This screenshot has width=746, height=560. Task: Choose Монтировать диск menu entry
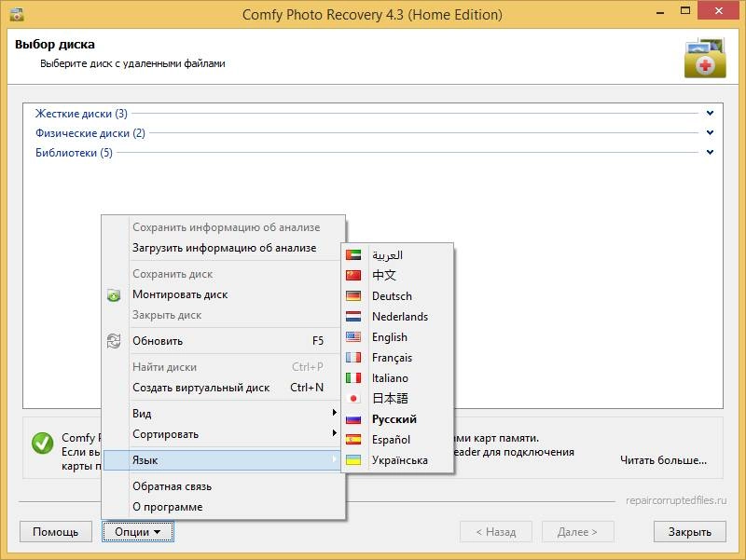pos(222,294)
